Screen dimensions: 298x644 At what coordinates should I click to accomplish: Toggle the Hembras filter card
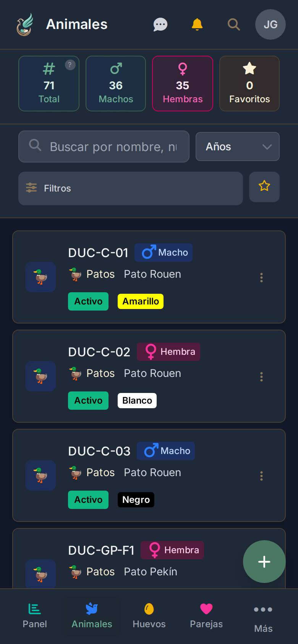(x=183, y=84)
